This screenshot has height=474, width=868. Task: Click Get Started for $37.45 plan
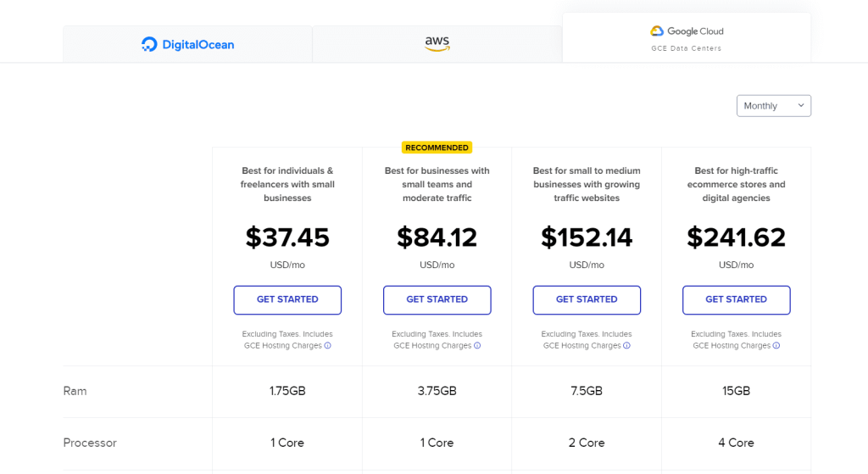(287, 299)
